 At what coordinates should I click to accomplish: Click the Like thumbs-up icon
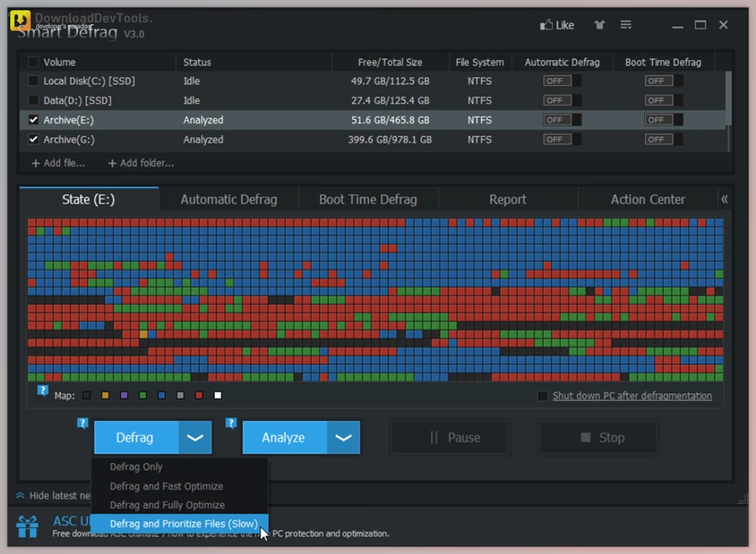pos(546,25)
